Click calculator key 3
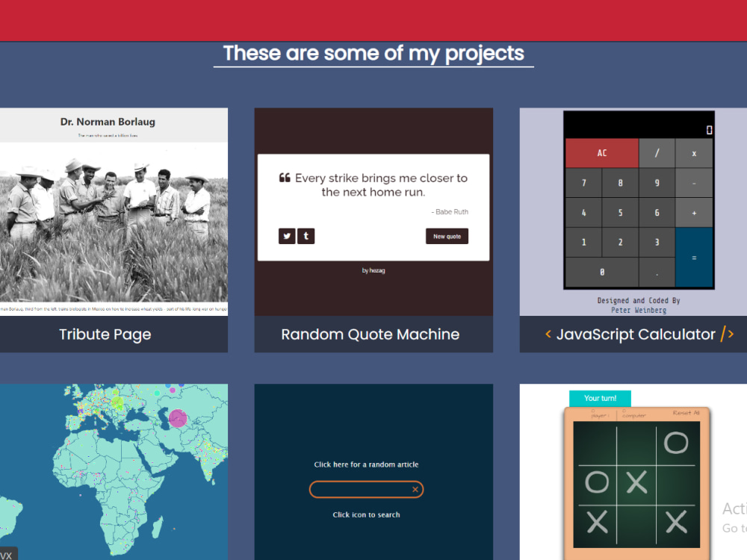The image size is (747, 560). coord(657,243)
